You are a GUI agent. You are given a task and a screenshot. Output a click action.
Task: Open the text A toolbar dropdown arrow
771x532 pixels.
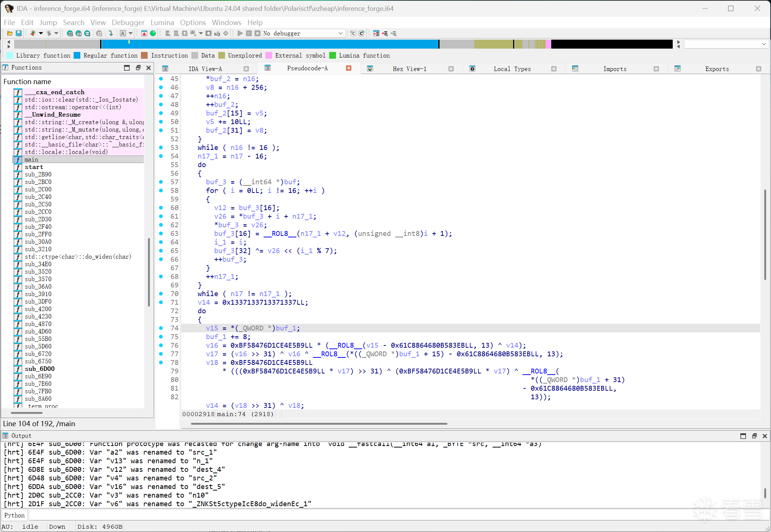[x=131, y=33]
